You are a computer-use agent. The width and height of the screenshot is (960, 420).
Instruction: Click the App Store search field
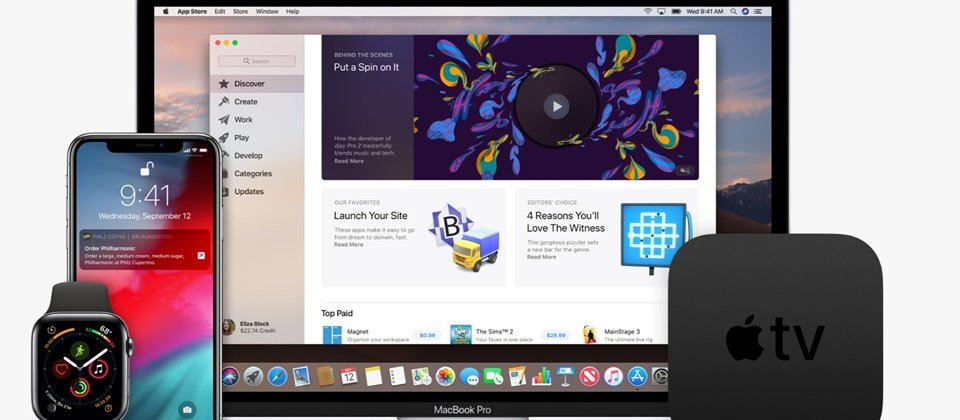257,61
